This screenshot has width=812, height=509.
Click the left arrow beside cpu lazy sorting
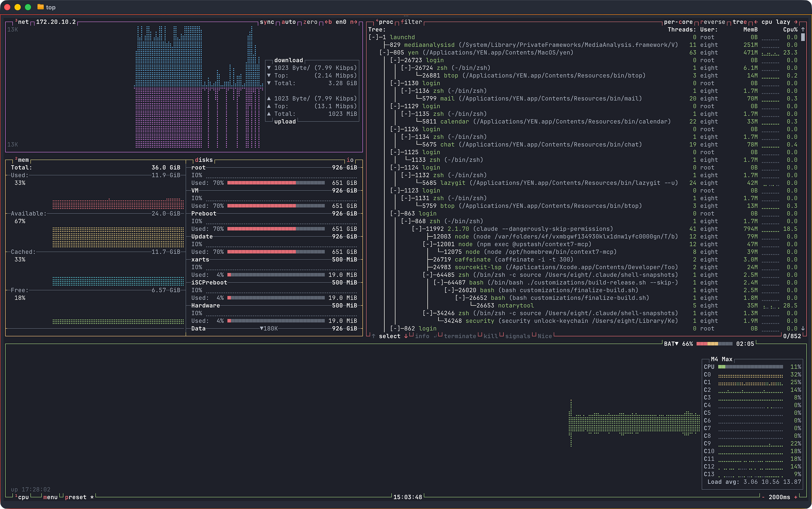755,22
